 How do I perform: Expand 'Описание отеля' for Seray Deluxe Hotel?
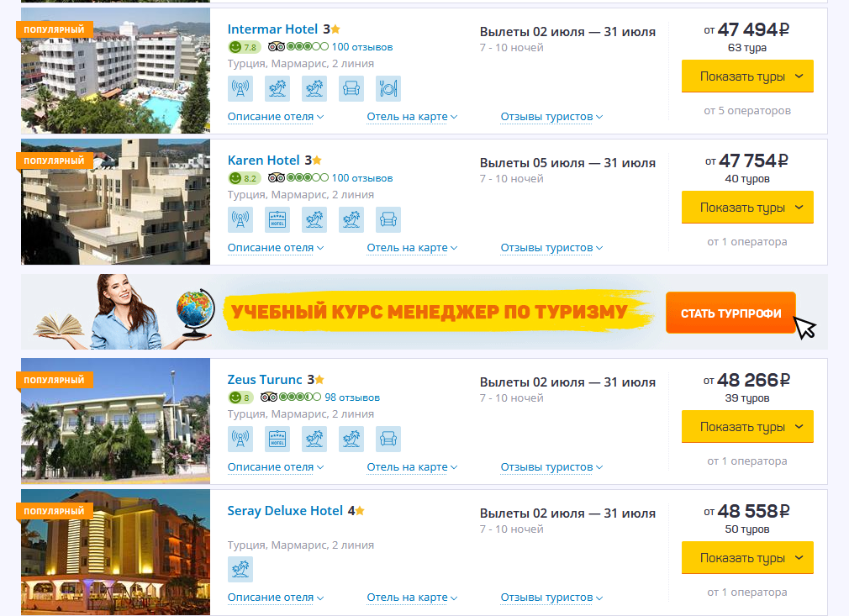tap(276, 597)
